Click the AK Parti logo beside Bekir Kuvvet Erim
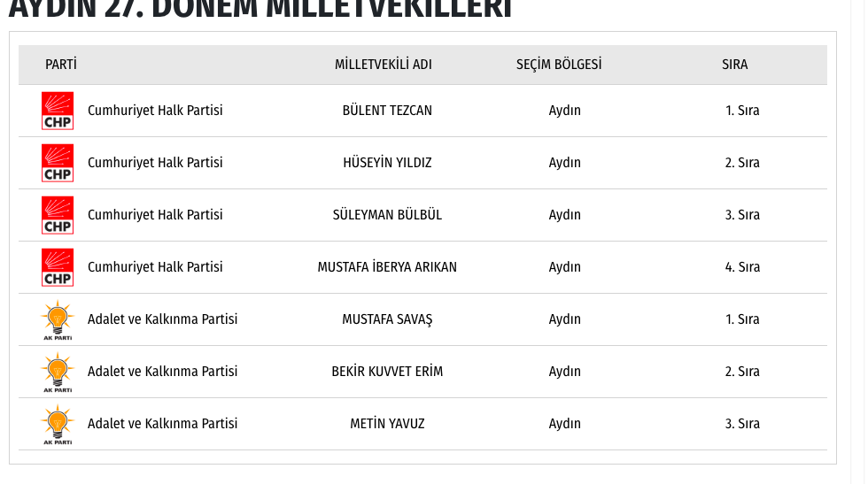Screen dimensions: 868x484 pos(58,372)
